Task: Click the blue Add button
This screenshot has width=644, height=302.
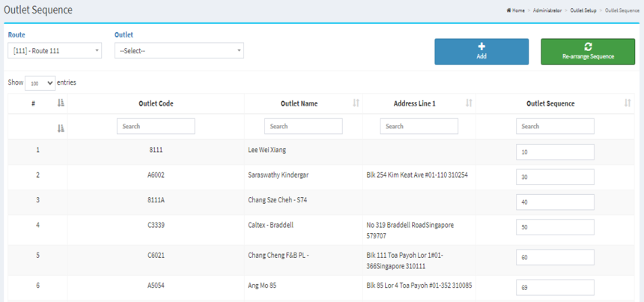Action: click(x=482, y=51)
